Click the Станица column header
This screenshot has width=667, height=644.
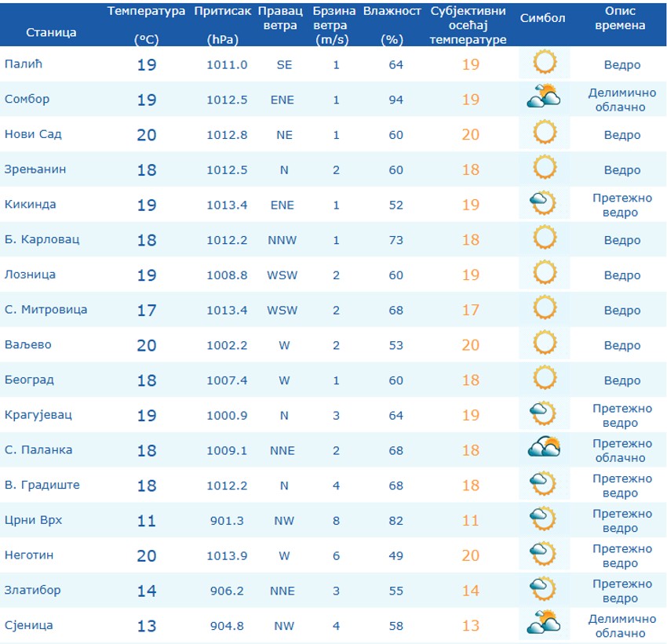51,32
